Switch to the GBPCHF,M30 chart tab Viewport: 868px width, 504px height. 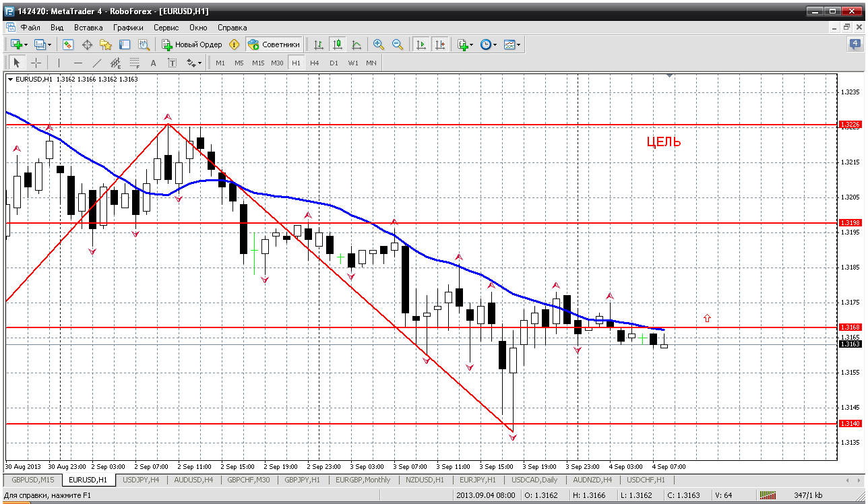249,480
